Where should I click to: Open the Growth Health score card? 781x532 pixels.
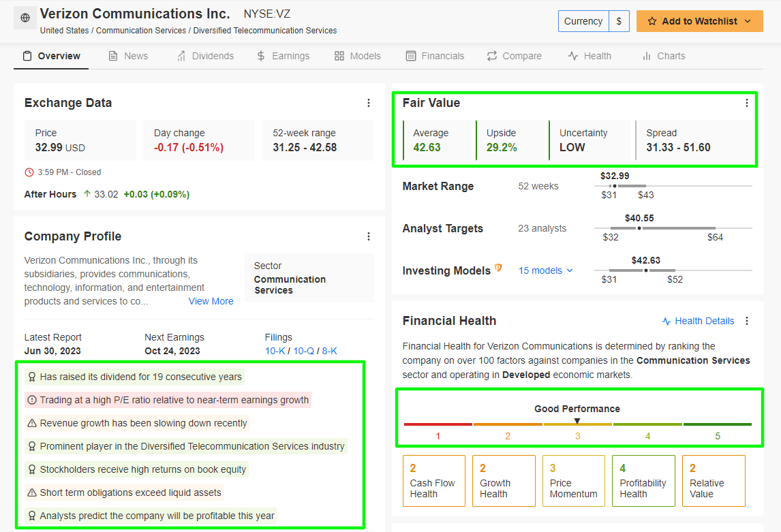pyautogui.click(x=504, y=481)
